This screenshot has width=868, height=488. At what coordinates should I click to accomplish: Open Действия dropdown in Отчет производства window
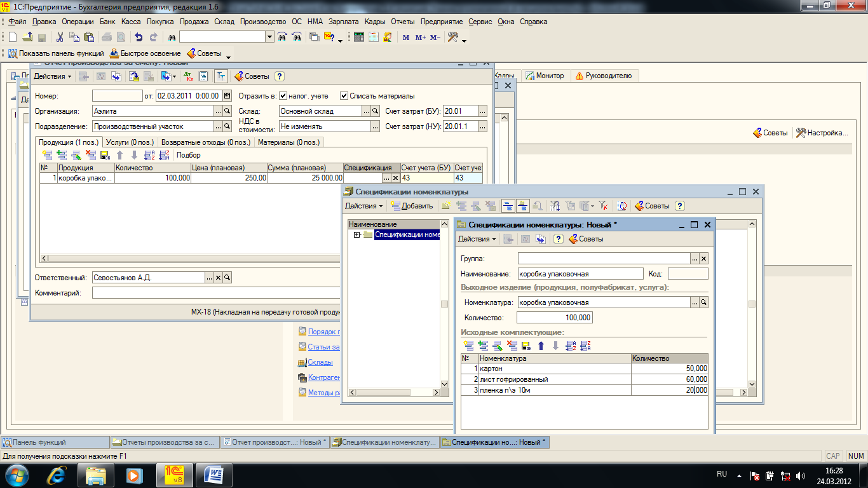pos(52,76)
